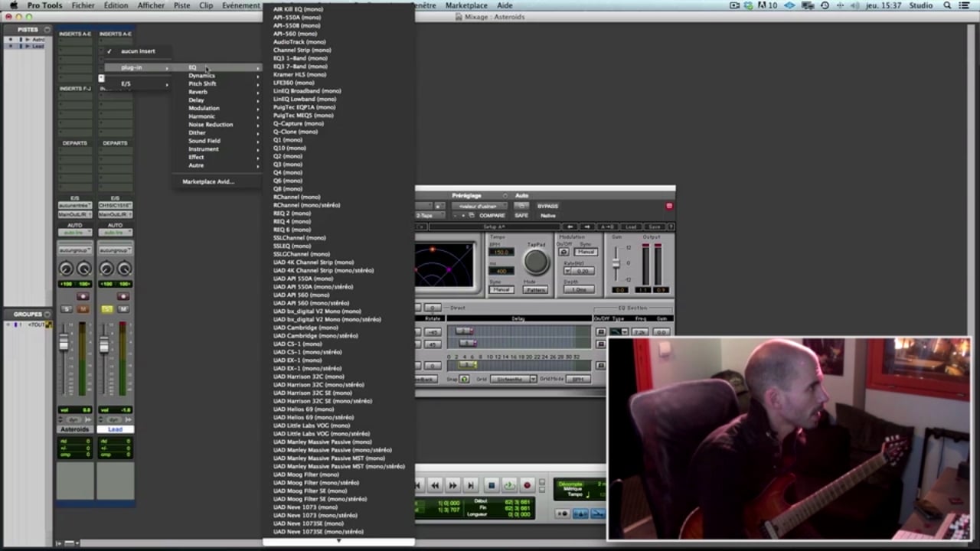Screen dimensions: 980x551
Task: Click the orange dot in radar display
Action: (x=433, y=249)
